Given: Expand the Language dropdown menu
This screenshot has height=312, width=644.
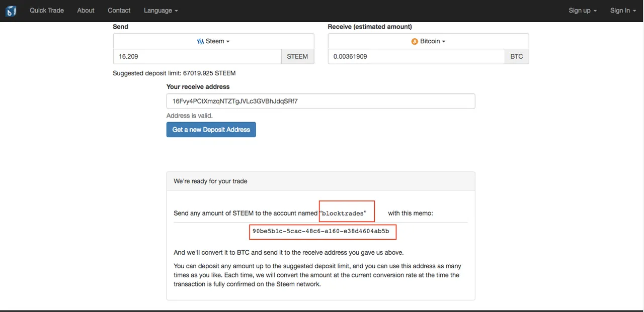Looking at the screenshot, I should tap(161, 10).
